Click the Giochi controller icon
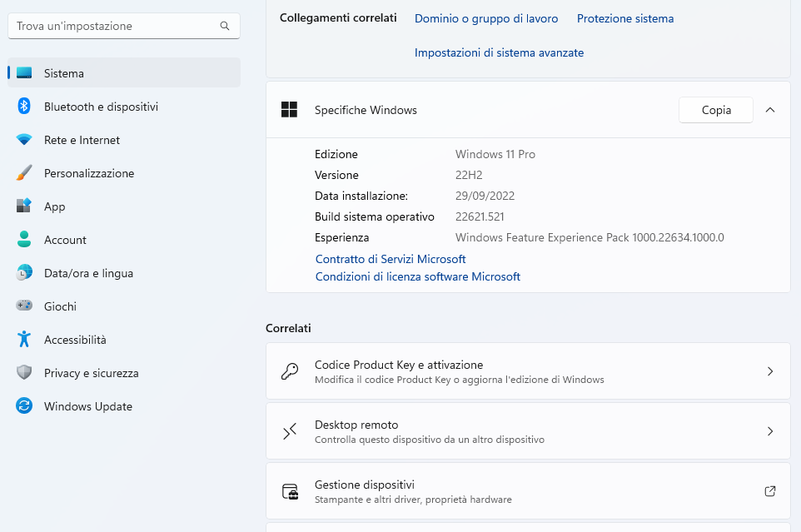The image size is (801, 532). (24, 306)
